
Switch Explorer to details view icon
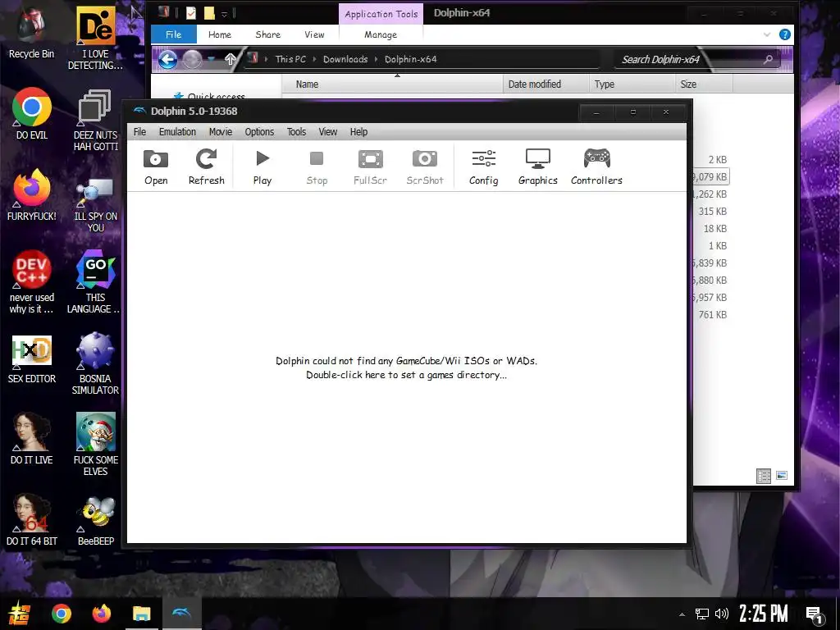pos(764,476)
